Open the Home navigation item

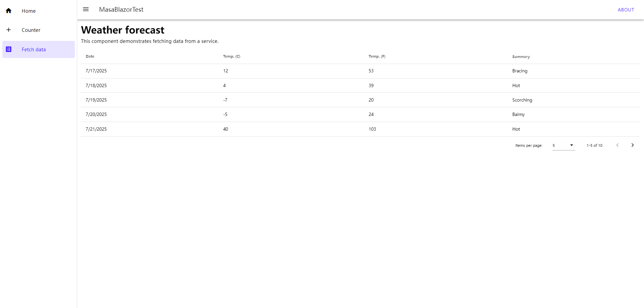(29, 11)
